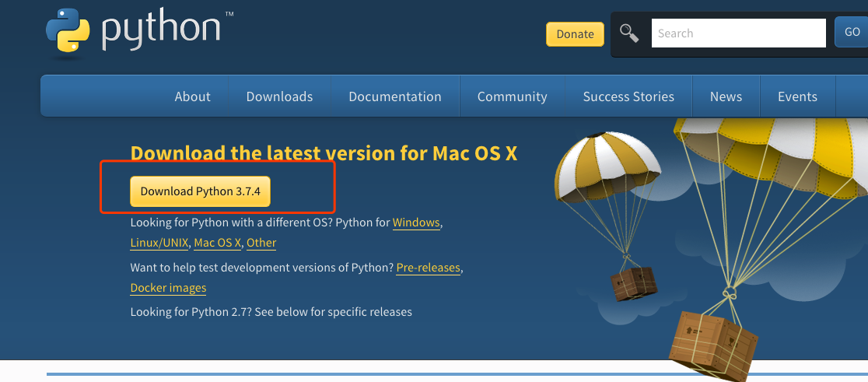Click the Donate button
Viewport: 868px width, 382px height.
(x=575, y=33)
